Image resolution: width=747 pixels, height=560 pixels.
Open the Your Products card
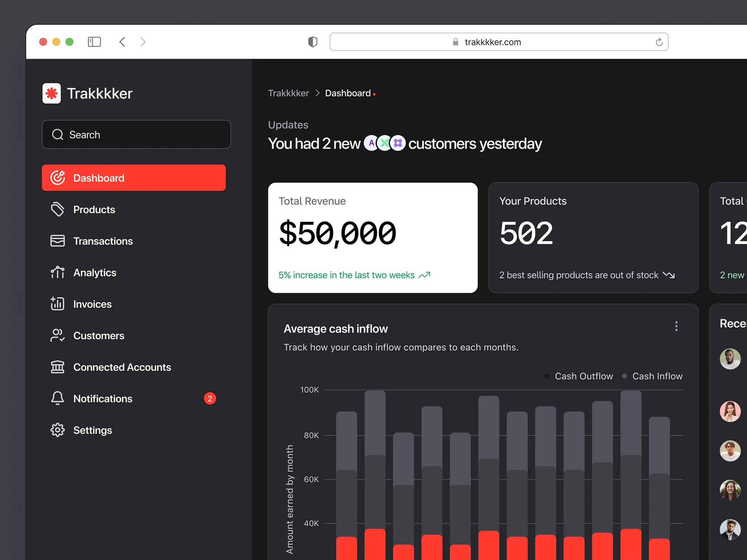point(593,238)
